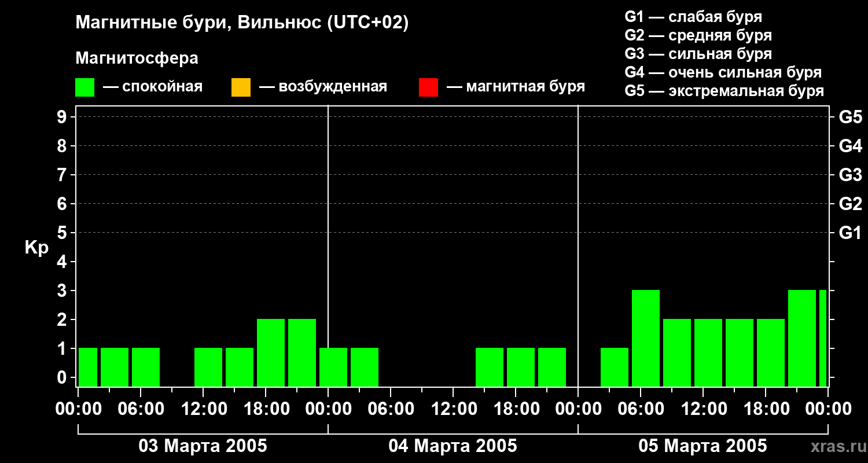The width and height of the screenshot is (868, 463).
Task: Select the date label '04 Марта 2005'
Action: [453, 446]
